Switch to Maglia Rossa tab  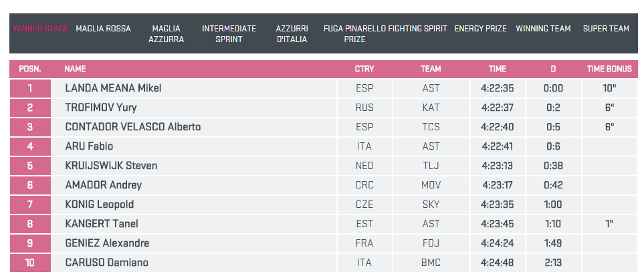tap(103, 29)
